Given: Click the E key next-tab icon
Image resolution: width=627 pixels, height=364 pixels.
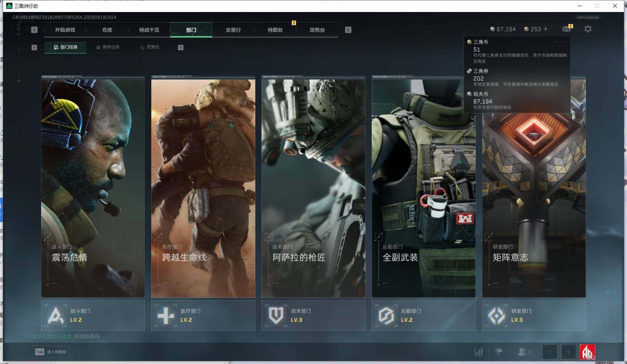Looking at the screenshot, I should (x=348, y=30).
